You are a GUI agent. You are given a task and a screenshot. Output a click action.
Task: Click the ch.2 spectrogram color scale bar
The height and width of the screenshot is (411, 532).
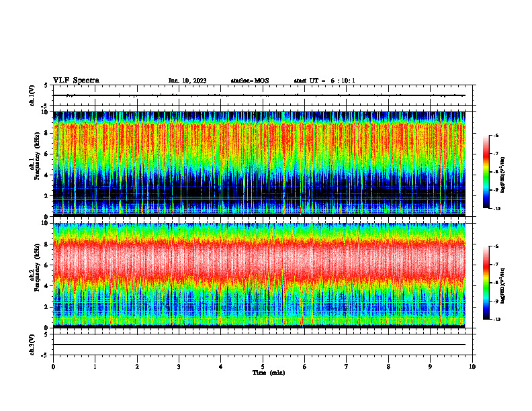tap(486, 283)
